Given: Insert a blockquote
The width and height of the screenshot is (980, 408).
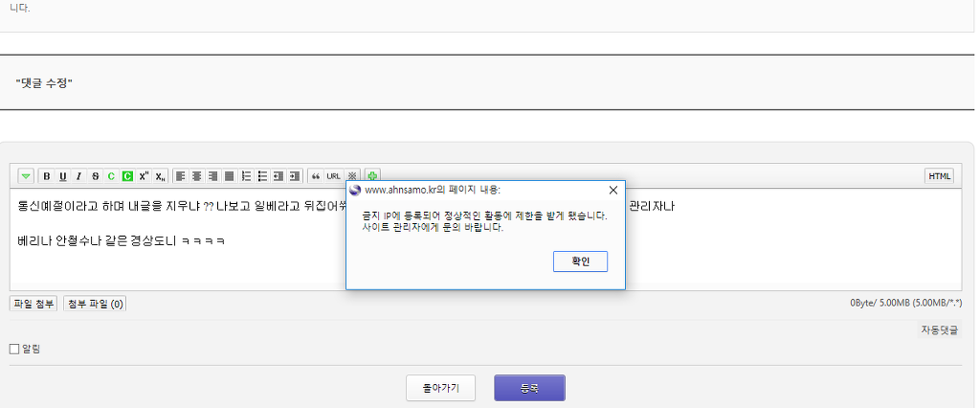Looking at the screenshot, I should (x=315, y=176).
